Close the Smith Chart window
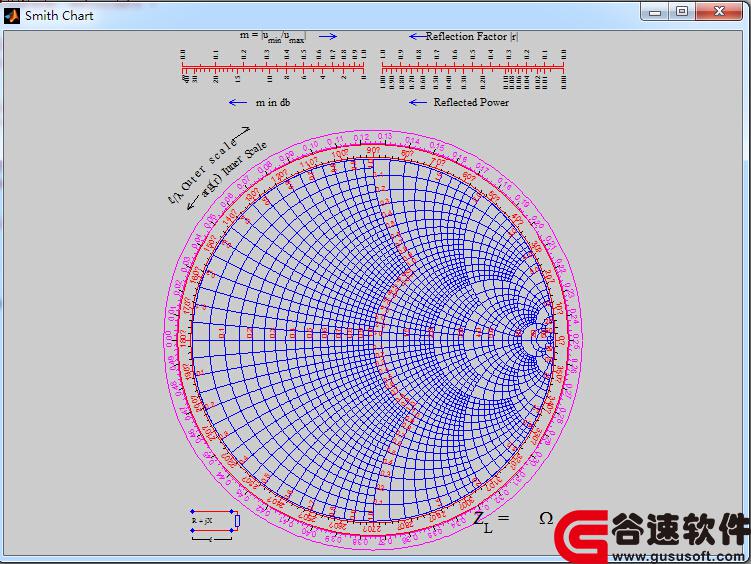 point(719,11)
